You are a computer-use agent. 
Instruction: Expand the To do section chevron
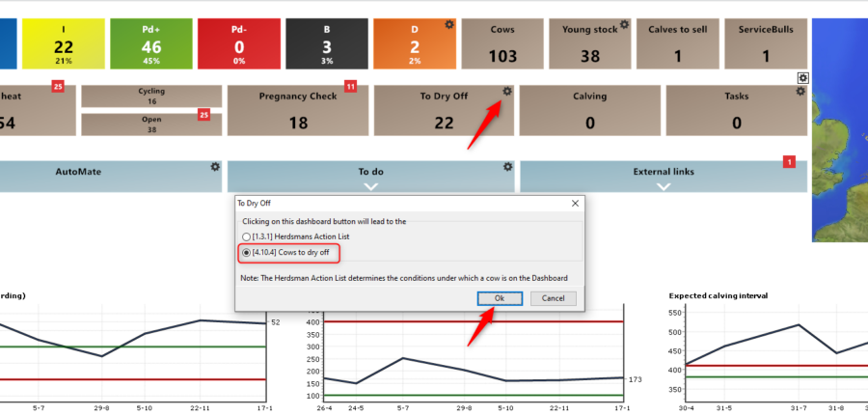pos(370,185)
